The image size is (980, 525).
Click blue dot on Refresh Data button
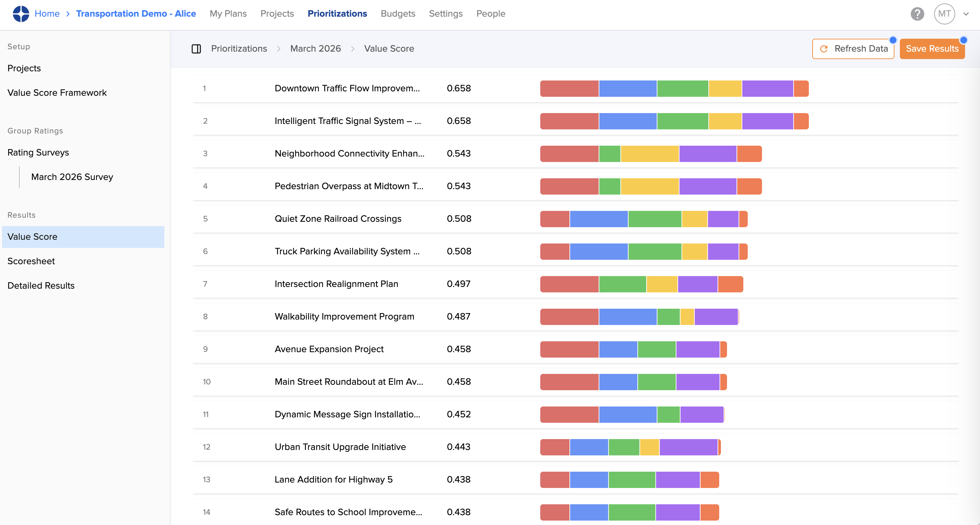tap(893, 40)
